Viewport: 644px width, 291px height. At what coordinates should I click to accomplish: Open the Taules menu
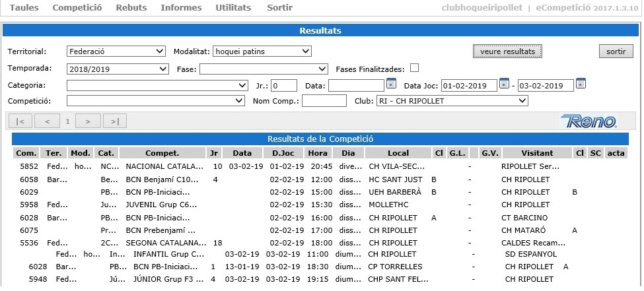click(x=24, y=8)
